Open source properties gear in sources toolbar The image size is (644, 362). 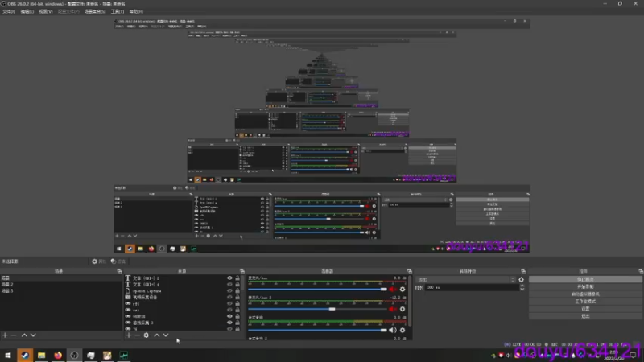click(x=147, y=335)
